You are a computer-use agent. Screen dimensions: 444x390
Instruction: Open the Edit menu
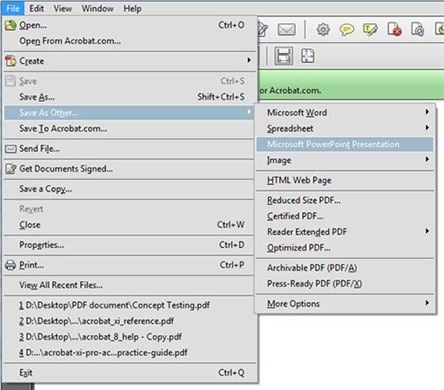[36, 8]
